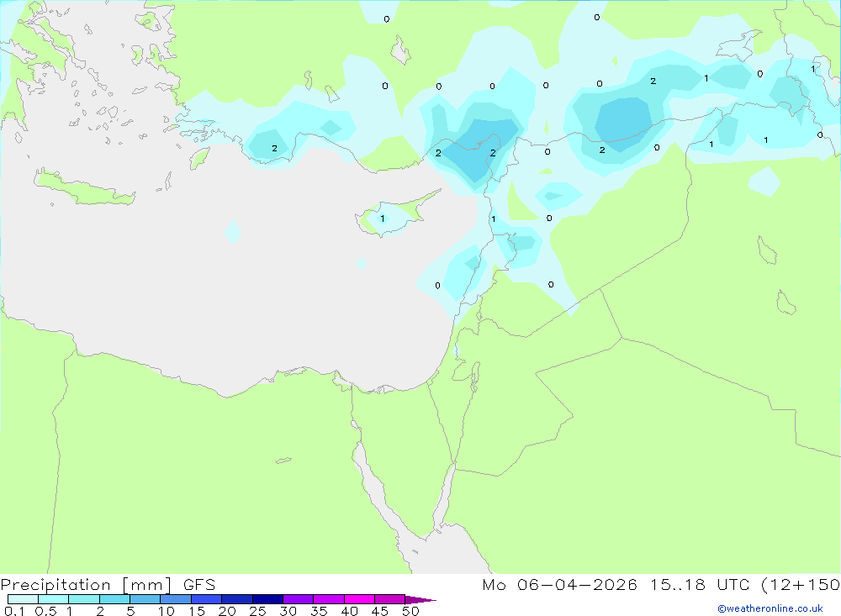Click the 'GFS' model label
This screenshot has width=841, height=616.
(x=199, y=585)
